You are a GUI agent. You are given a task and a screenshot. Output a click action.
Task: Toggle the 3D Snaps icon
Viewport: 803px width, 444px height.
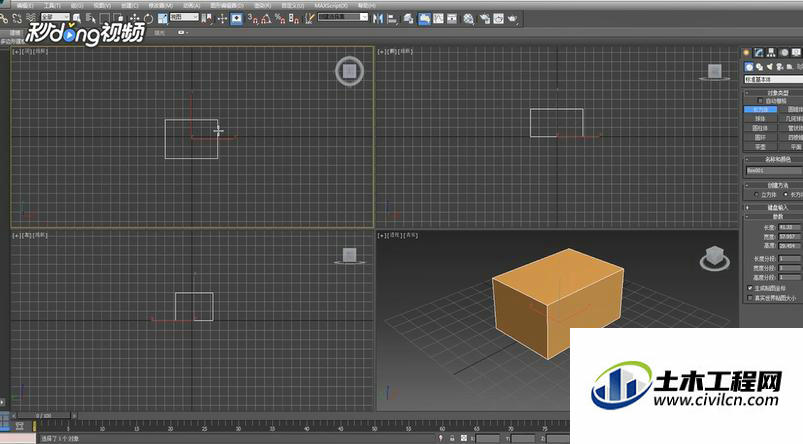(253, 19)
